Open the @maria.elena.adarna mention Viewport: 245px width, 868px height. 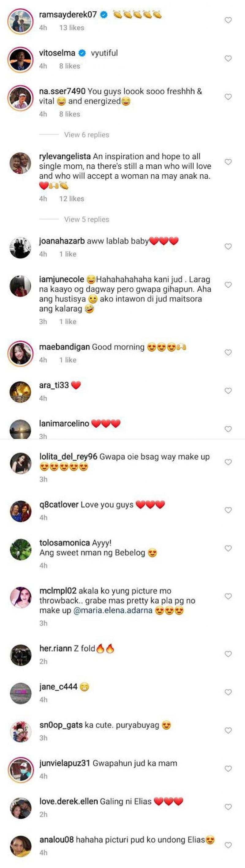(113, 610)
